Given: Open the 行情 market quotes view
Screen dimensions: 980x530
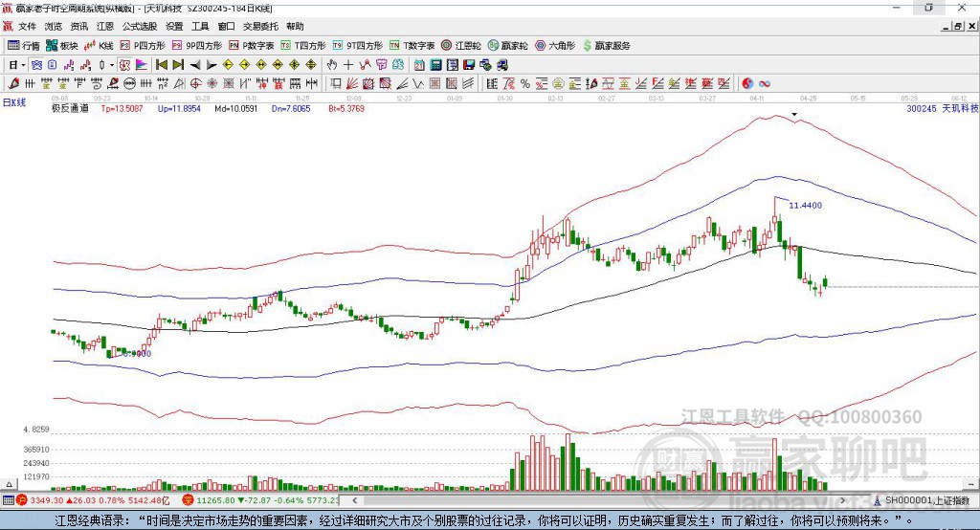Looking at the screenshot, I should [x=24, y=46].
